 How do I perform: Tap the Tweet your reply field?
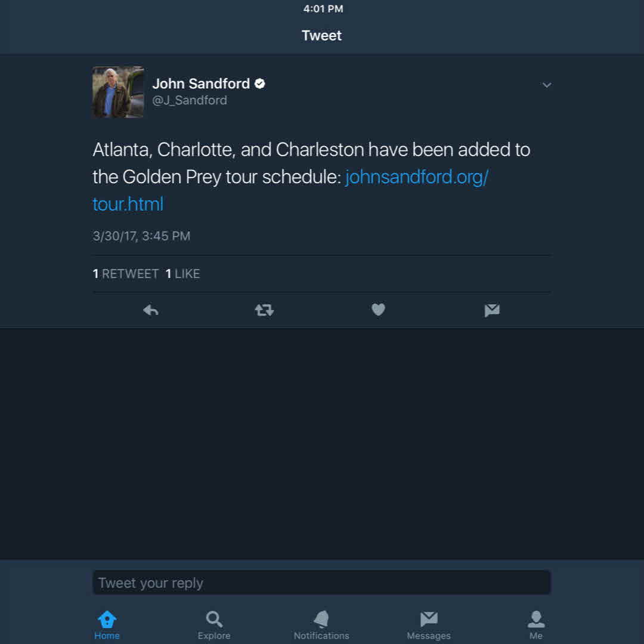(x=321, y=583)
